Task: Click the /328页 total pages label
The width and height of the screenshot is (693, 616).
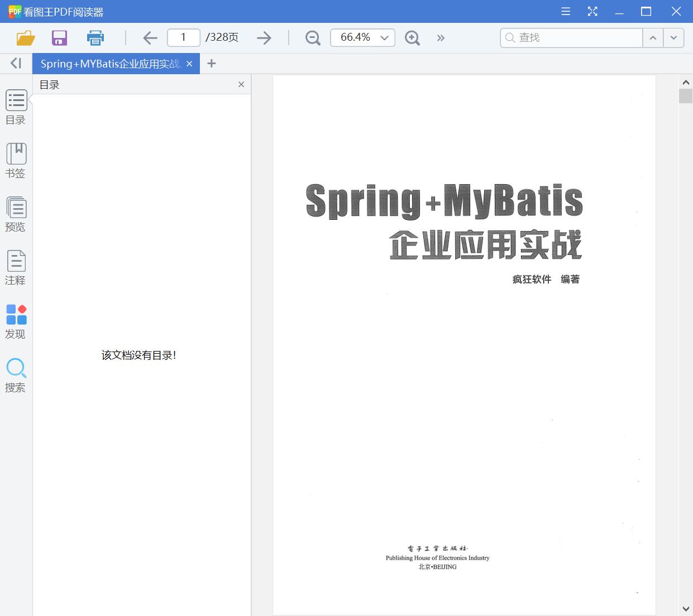Action: (222, 37)
